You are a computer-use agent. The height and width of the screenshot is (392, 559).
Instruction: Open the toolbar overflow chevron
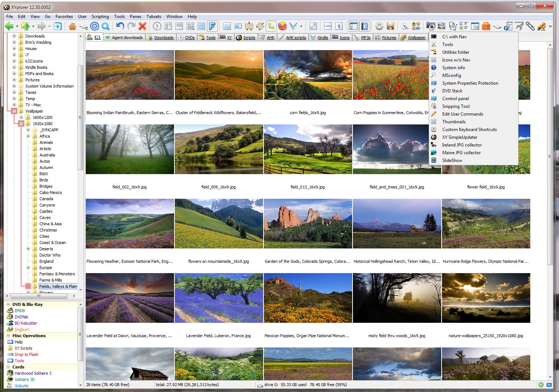[x=550, y=26]
